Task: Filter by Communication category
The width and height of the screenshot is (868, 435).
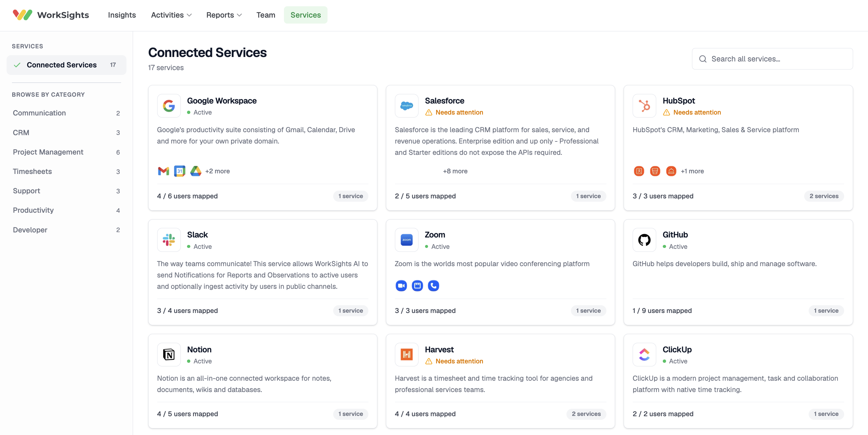Action: coord(67,113)
